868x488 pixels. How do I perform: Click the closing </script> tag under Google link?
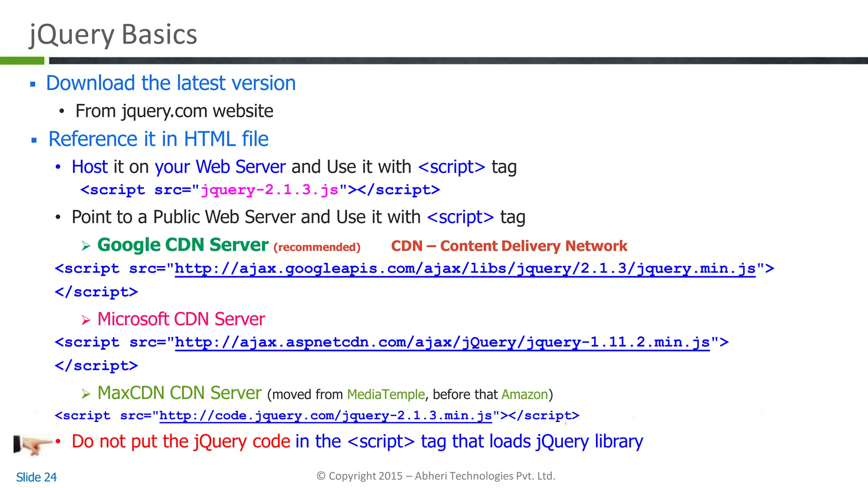[x=96, y=292]
